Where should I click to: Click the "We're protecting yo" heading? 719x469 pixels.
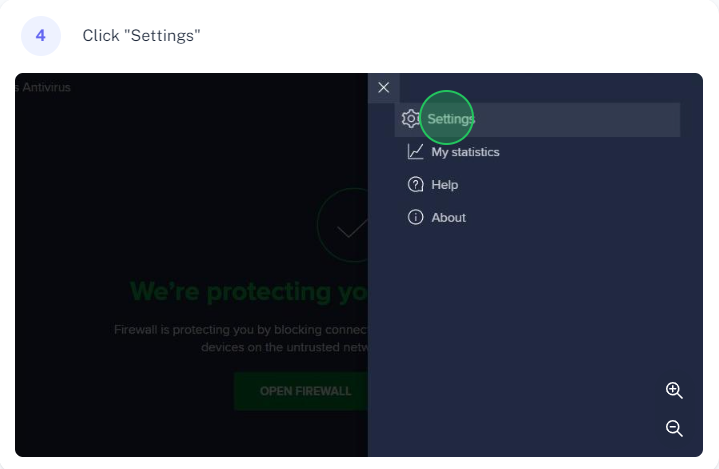[249, 292]
